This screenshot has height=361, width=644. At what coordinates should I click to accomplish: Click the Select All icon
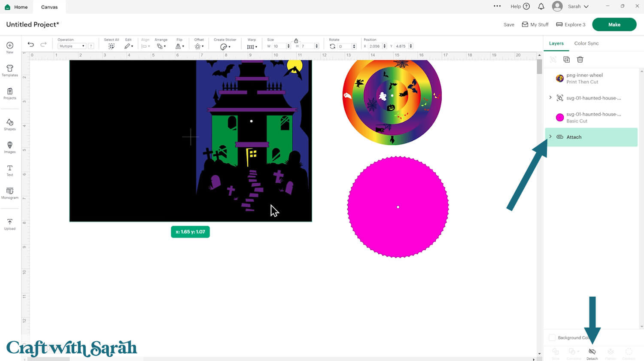111,46
